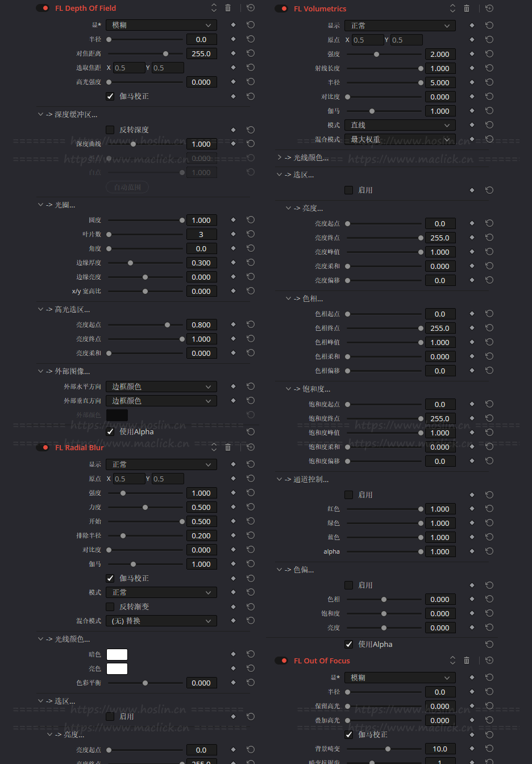Collapse the 深度缓冲区 section
Screen dimensions: 532x764
click(41, 114)
